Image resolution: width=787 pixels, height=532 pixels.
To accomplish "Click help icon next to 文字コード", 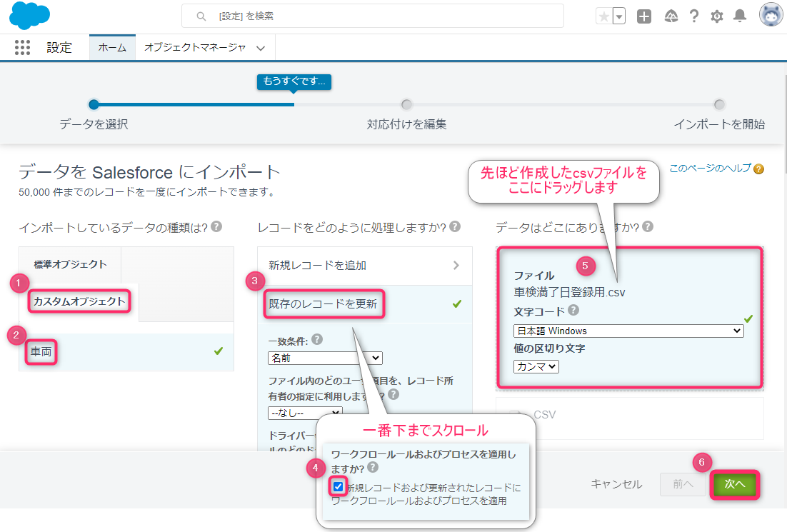I will coord(573,310).
